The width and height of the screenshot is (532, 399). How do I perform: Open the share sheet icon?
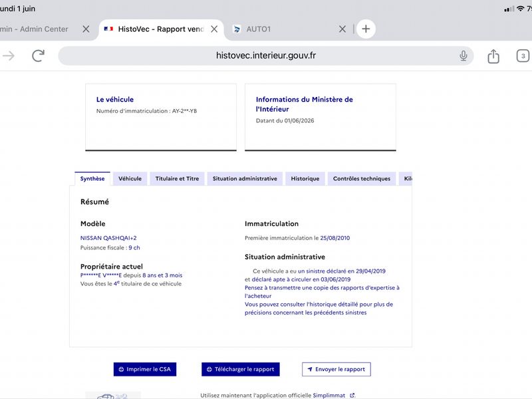493,56
